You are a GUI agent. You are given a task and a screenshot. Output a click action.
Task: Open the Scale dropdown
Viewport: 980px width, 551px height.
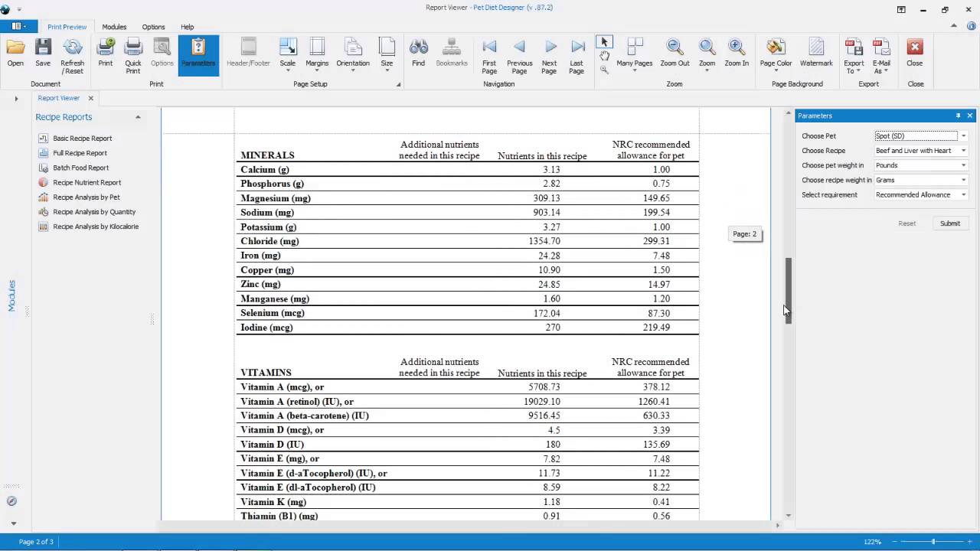coord(288,56)
